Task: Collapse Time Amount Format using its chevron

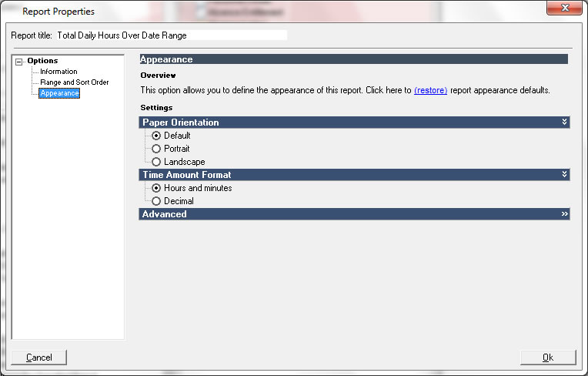Action: coord(564,175)
